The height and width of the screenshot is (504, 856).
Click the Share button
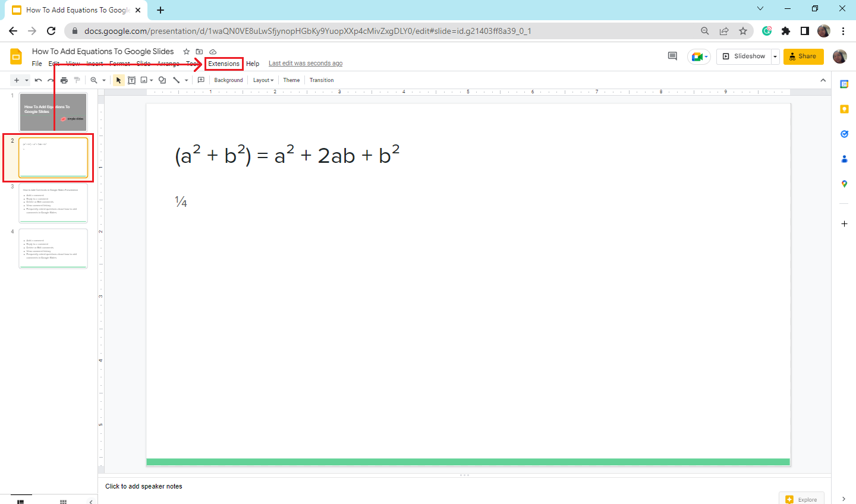point(803,56)
